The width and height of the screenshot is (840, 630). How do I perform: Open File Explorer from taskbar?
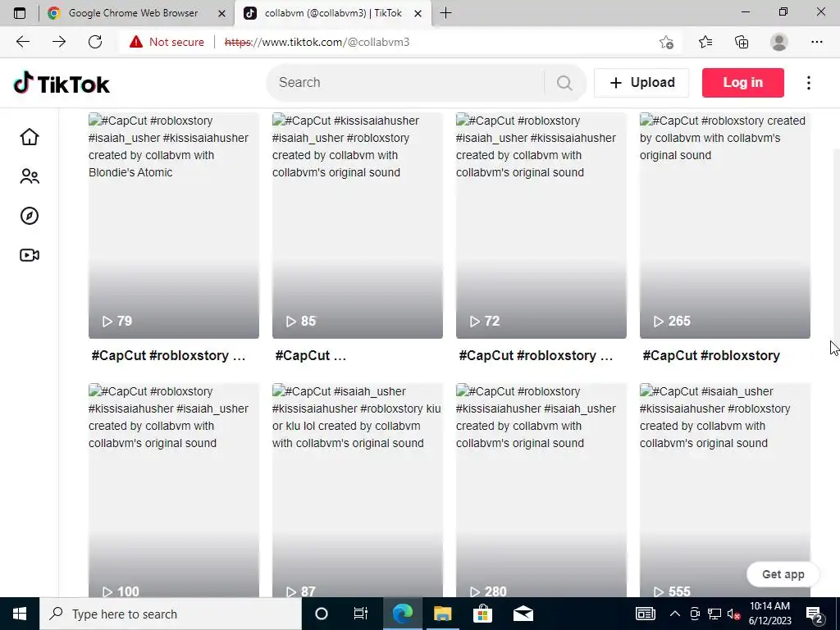pyautogui.click(x=442, y=614)
